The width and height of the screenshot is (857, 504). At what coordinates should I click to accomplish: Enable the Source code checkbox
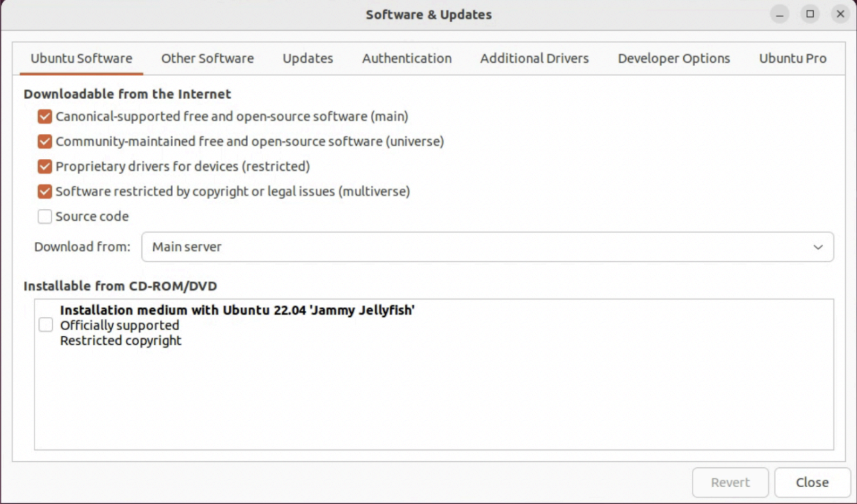(45, 216)
